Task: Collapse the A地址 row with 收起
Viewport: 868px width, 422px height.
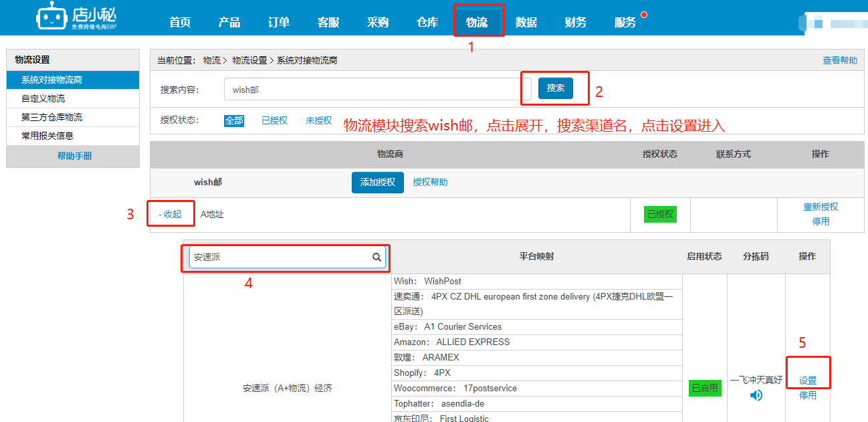Action: point(171,215)
